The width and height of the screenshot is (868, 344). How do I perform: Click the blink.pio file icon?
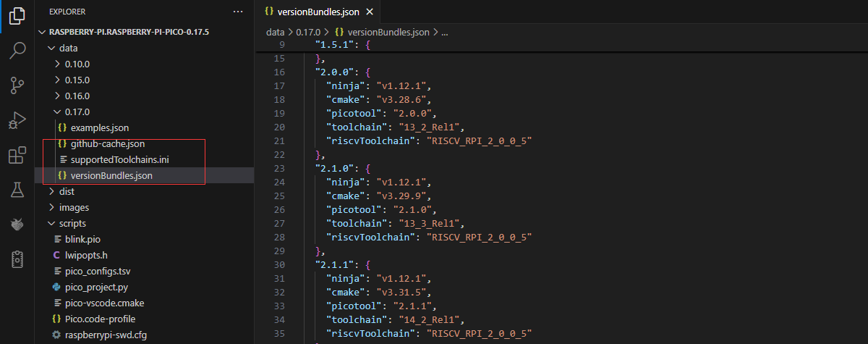pyautogui.click(x=59, y=239)
